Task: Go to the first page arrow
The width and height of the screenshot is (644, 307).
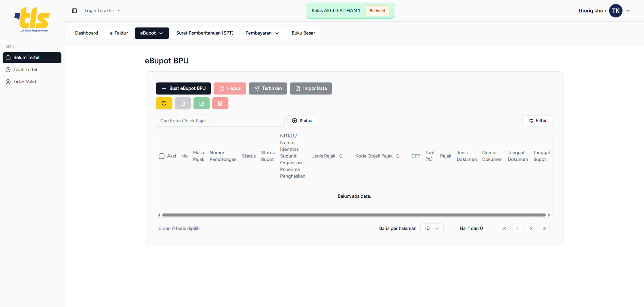Action: (504, 229)
